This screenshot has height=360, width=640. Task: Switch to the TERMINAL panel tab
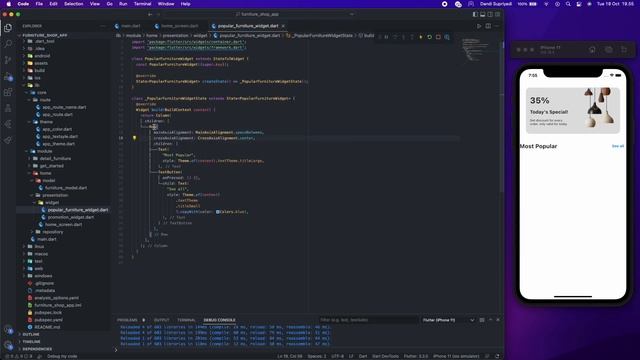(x=187, y=320)
